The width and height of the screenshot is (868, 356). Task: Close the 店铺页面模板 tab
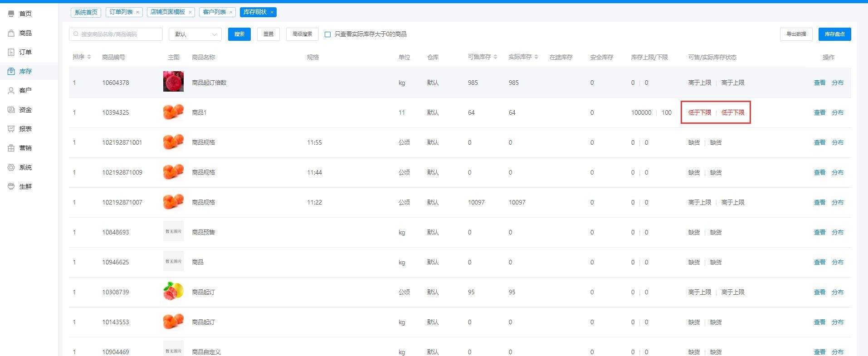(x=190, y=12)
